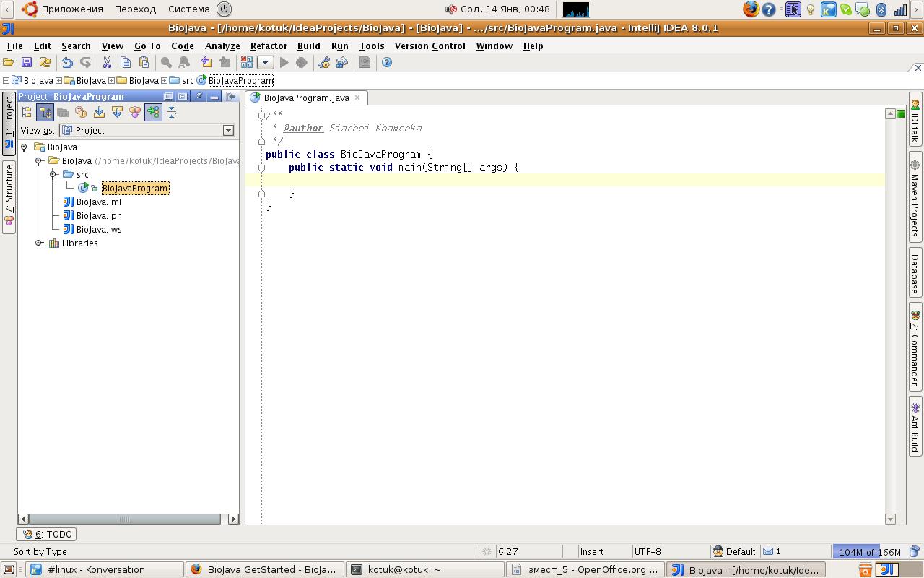
Task: Toggle Flatten Packages button in Project panel
Action: [27, 112]
